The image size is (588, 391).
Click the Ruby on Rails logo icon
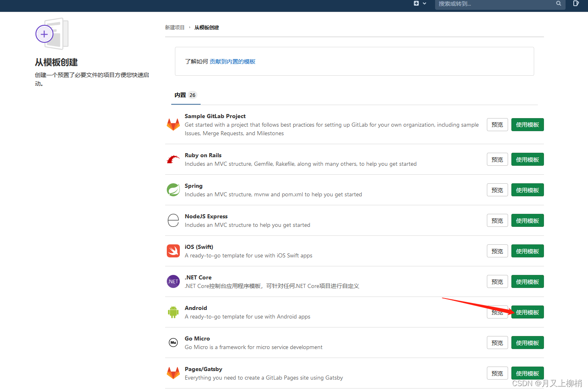[173, 159]
